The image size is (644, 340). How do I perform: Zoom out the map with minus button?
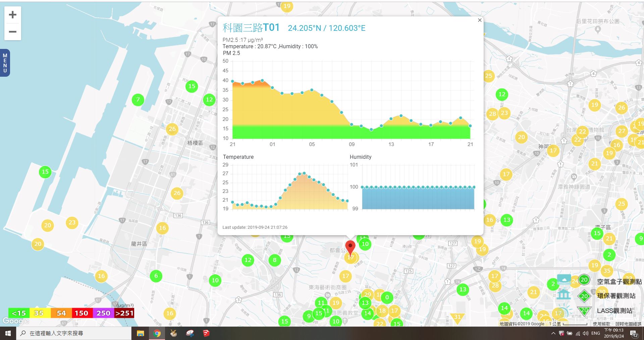[13, 32]
